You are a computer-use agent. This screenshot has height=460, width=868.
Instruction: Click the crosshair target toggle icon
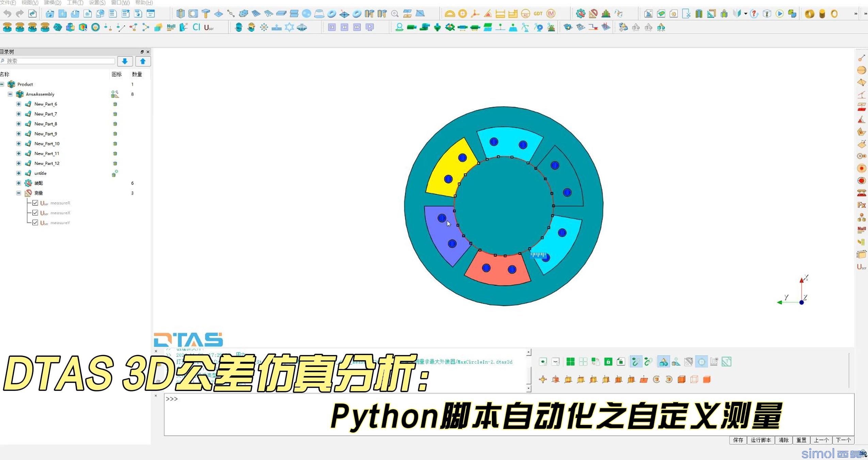[701, 362]
